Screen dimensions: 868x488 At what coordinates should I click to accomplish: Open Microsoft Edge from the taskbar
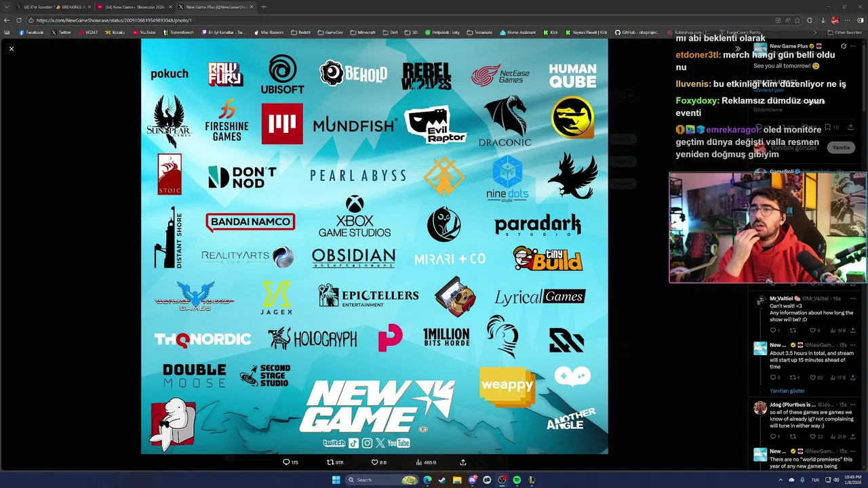pyautogui.click(x=427, y=480)
